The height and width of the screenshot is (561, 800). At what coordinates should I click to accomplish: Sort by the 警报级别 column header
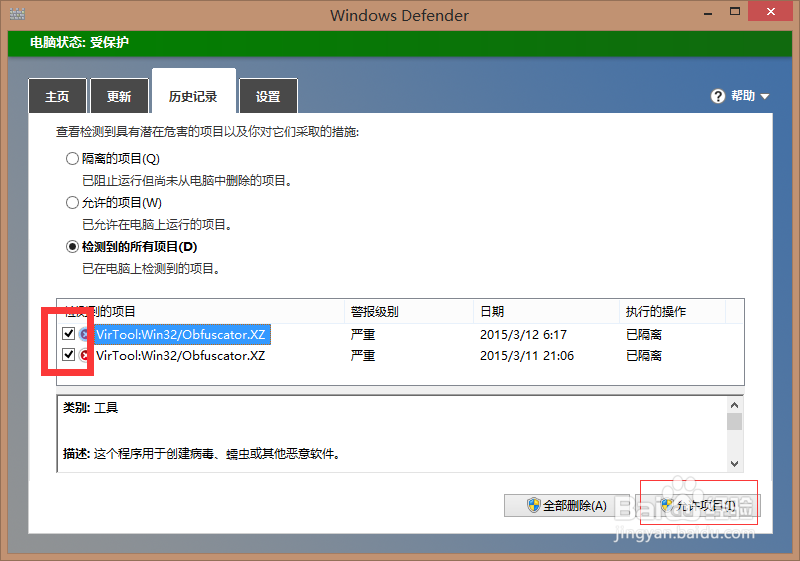pos(409,312)
